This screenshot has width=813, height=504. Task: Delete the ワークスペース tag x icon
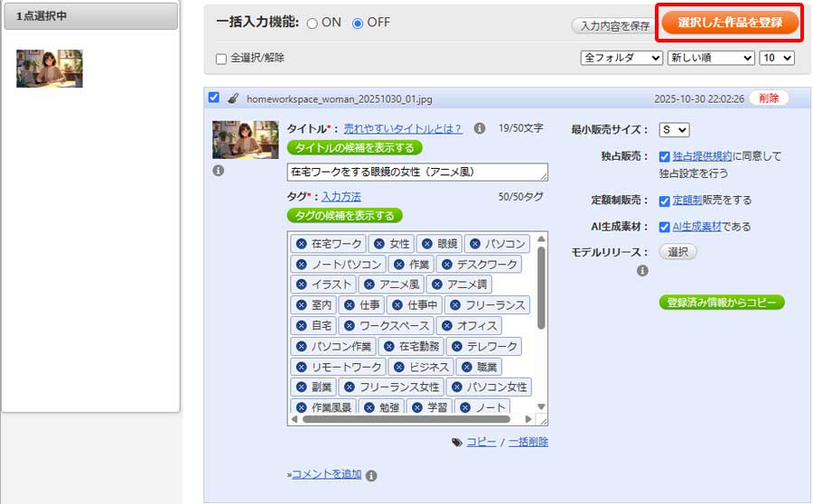pyautogui.click(x=350, y=326)
